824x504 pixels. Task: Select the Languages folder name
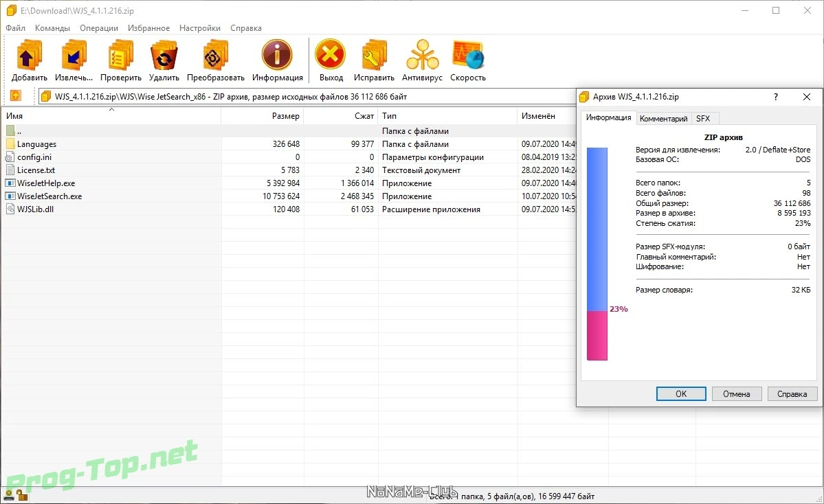37,144
